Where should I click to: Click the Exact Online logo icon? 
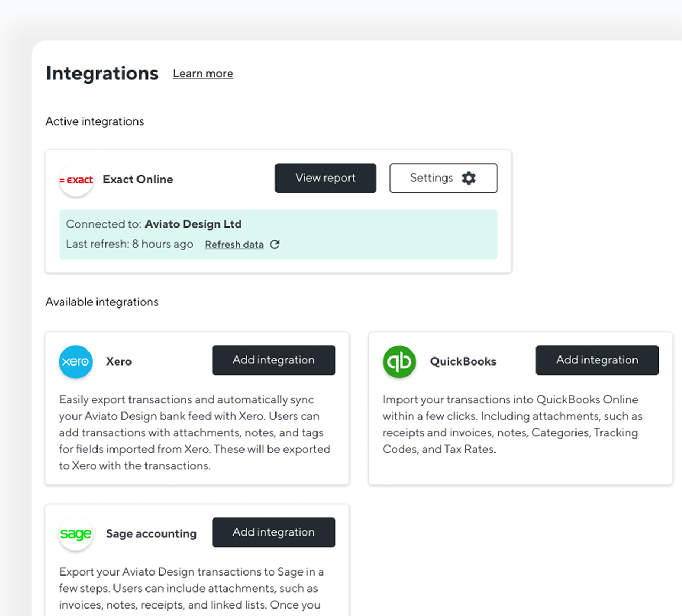(x=76, y=180)
